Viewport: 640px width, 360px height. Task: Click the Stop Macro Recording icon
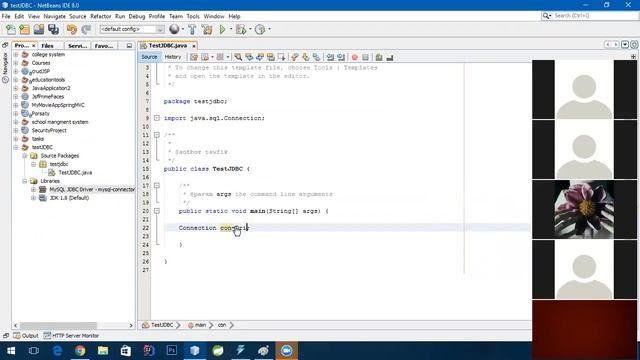point(365,58)
